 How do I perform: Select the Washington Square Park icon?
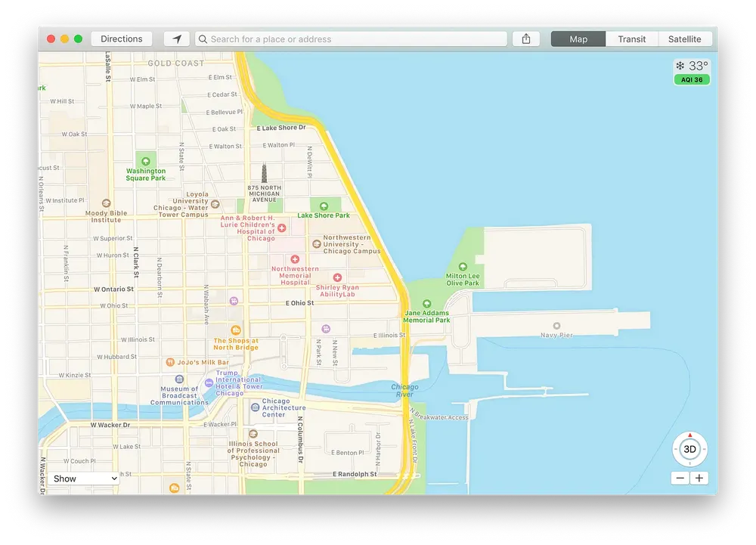146,160
